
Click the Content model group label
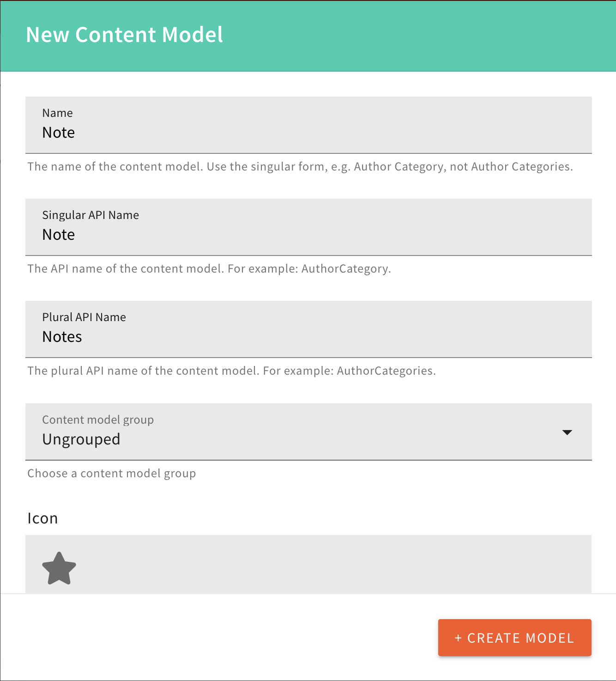pos(98,420)
